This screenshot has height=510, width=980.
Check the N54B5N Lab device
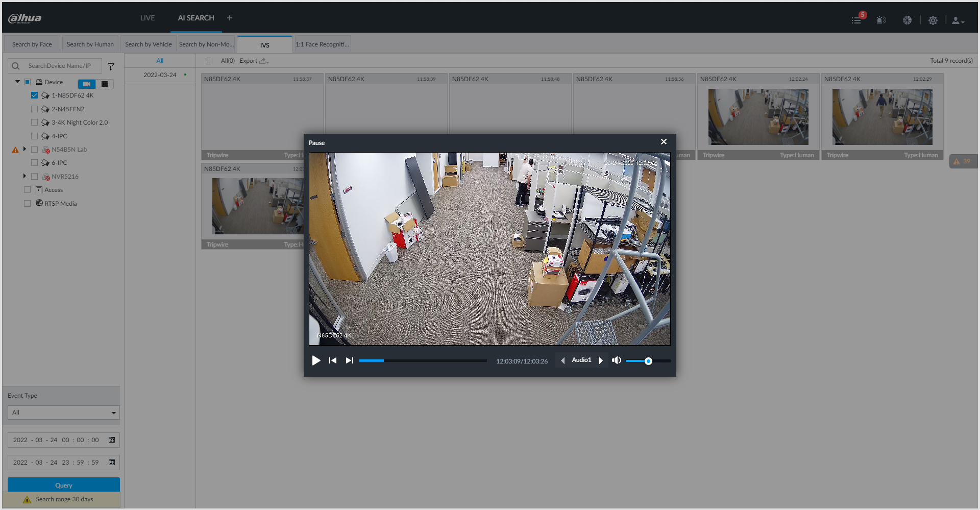34,150
